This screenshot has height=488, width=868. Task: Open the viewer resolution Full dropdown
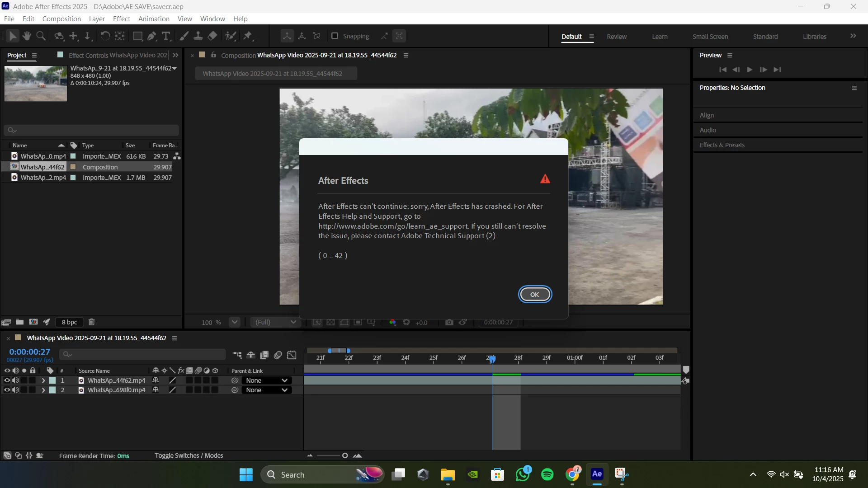275,322
